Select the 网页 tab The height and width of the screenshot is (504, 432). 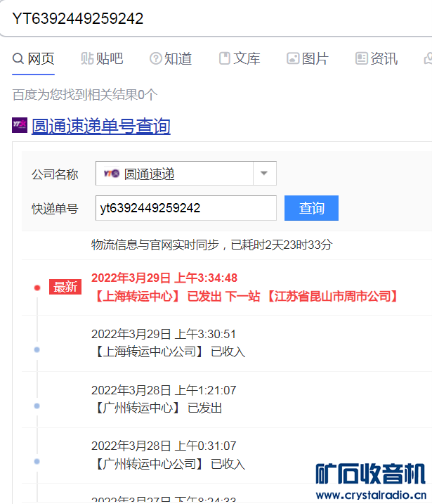point(34,59)
